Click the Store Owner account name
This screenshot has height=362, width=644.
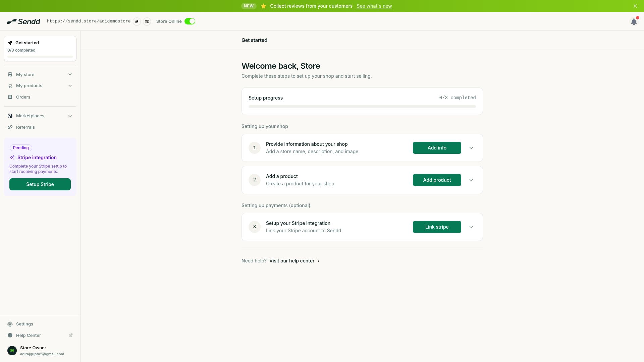33,348
